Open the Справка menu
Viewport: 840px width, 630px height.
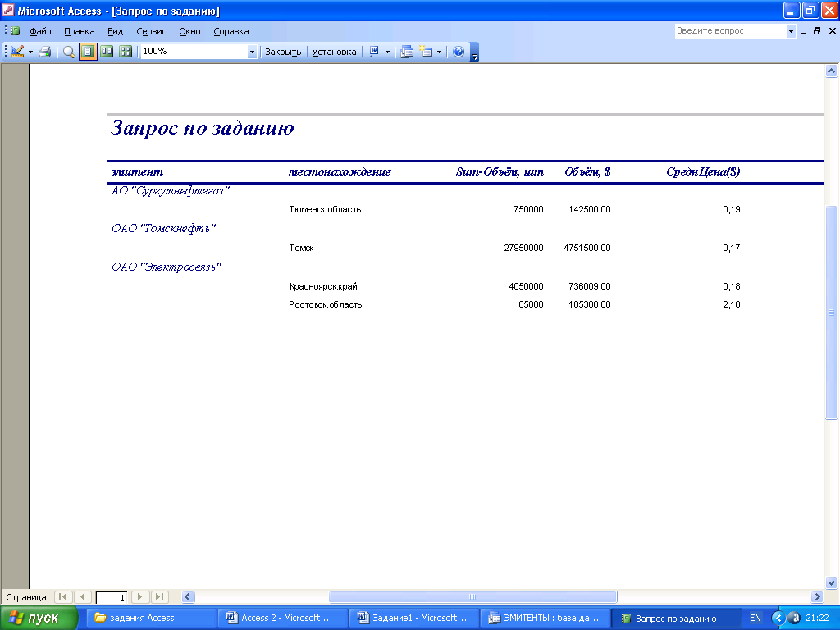231,31
